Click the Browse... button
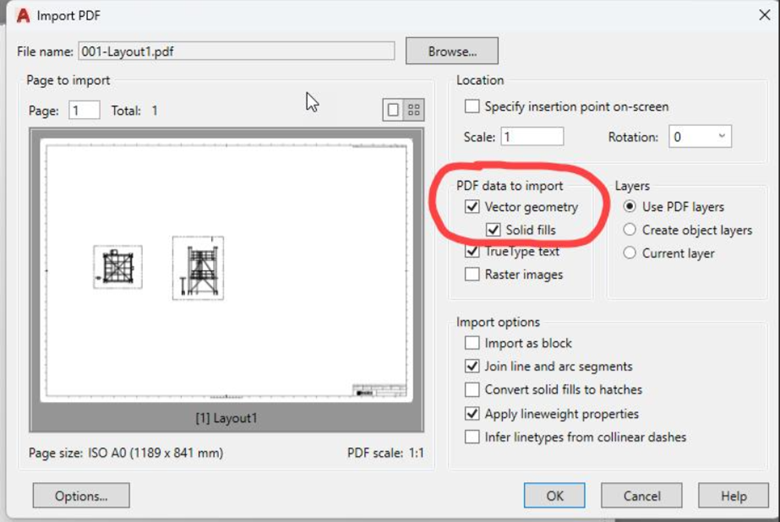The image size is (780, 522). 452,51
